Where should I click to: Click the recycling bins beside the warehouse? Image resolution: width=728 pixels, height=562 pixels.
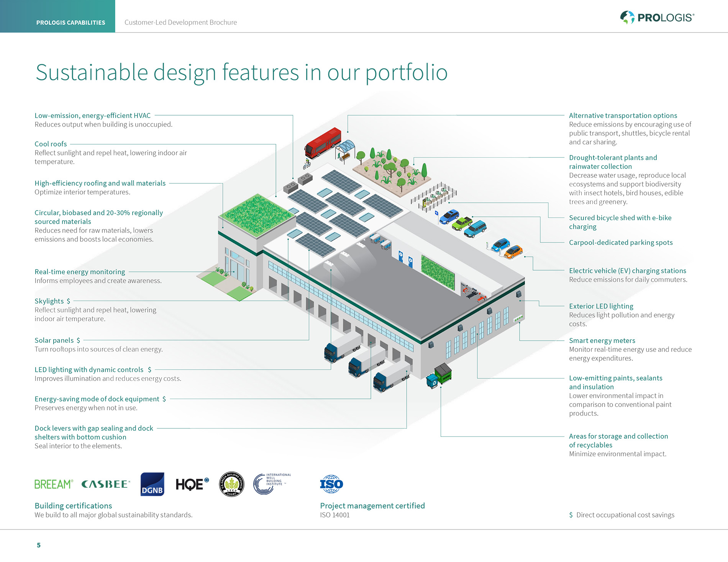pyautogui.click(x=439, y=376)
